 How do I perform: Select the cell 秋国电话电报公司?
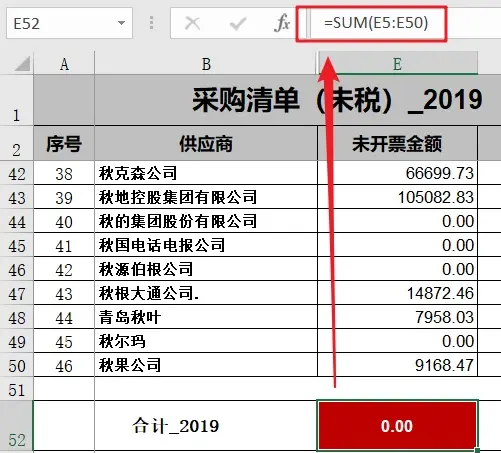coord(206,245)
